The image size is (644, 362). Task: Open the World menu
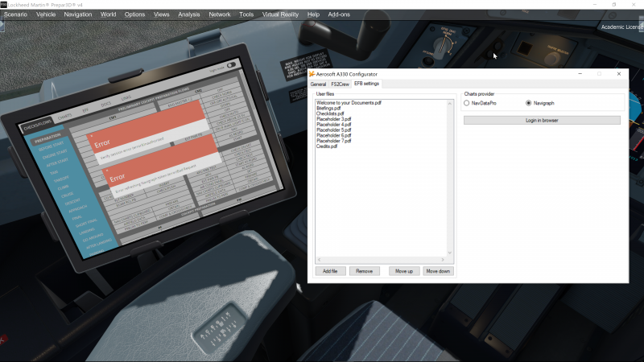click(109, 14)
